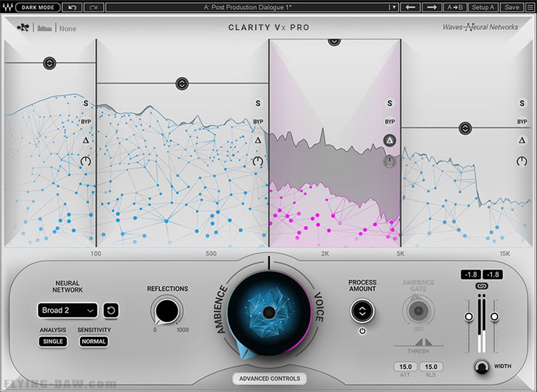
Task: Click the undo arrow in top toolbar
Action: click(72, 7)
